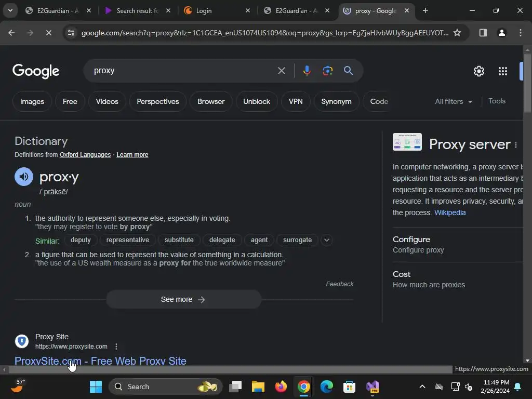Click Learn more link

(x=132, y=155)
